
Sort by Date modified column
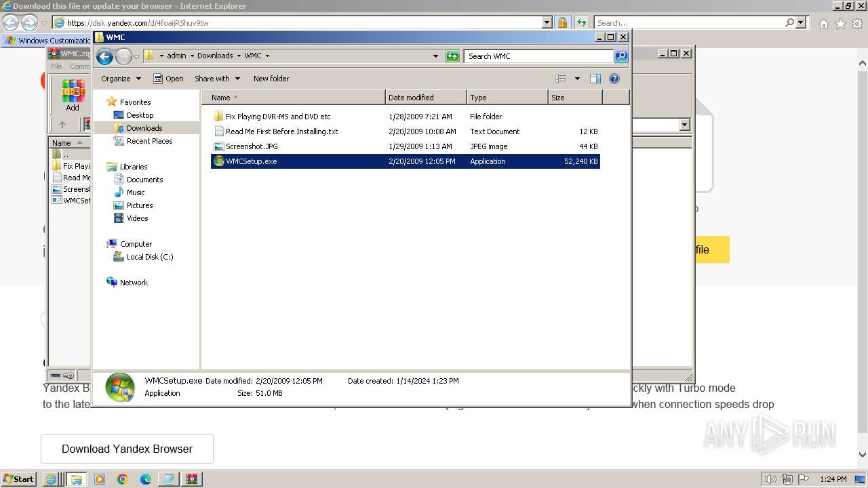click(x=426, y=98)
